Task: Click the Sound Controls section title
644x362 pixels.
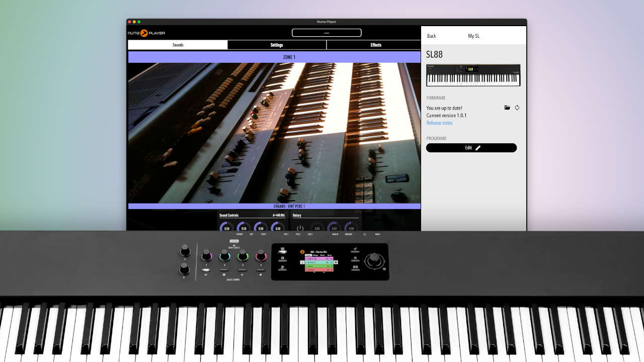Action: point(229,215)
